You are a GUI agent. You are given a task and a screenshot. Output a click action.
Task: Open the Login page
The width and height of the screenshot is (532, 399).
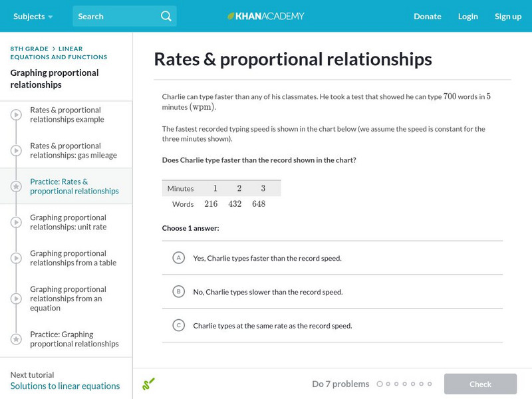[x=467, y=16]
